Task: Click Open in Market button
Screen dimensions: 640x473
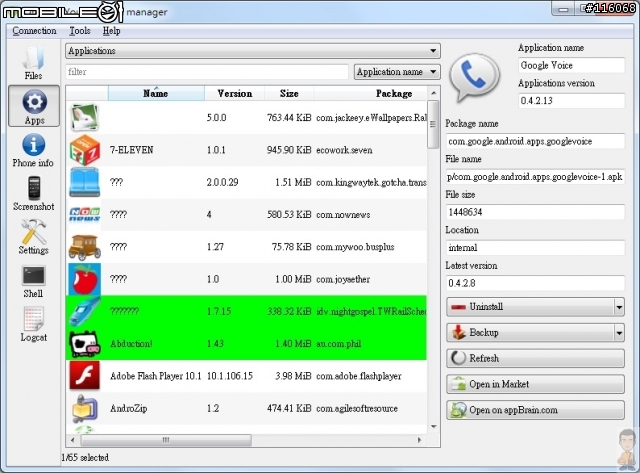Action: [535, 384]
